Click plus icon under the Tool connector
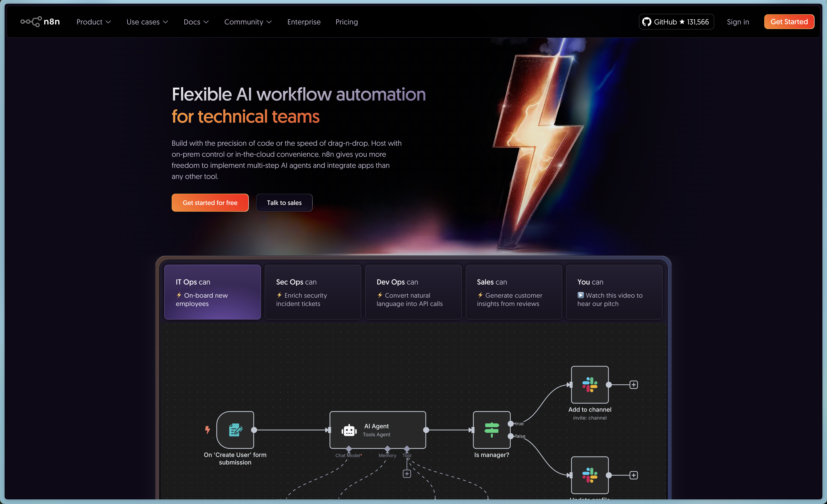Image resolution: width=827 pixels, height=504 pixels. pos(407,474)
